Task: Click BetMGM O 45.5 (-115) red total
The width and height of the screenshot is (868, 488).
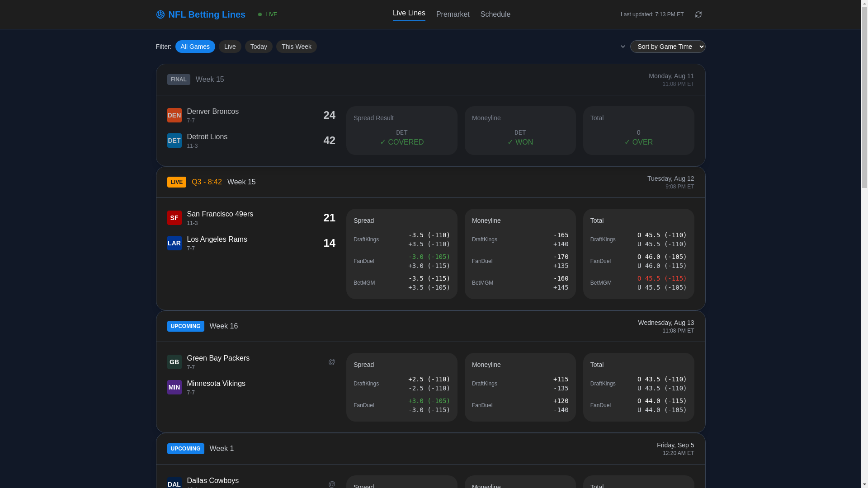Action: click(x=662, y=278)
